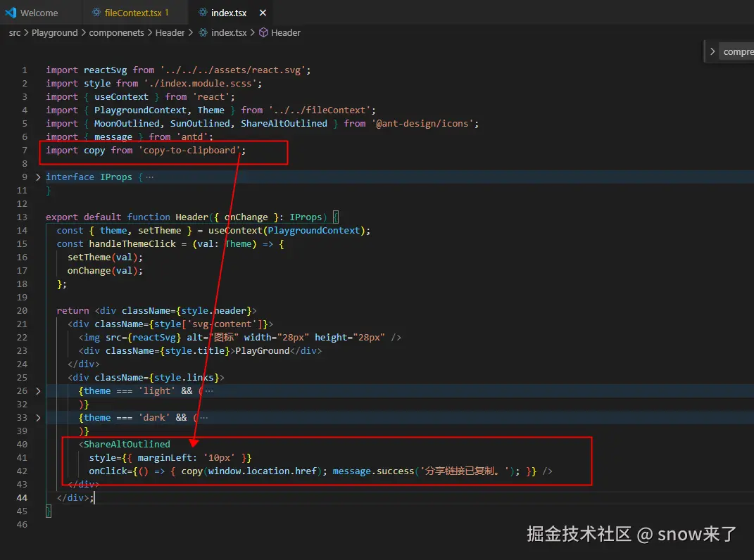This screenshot has height=560, width=754.
Task: Click SunOutlined in the import list
Action: coord(200,124)
